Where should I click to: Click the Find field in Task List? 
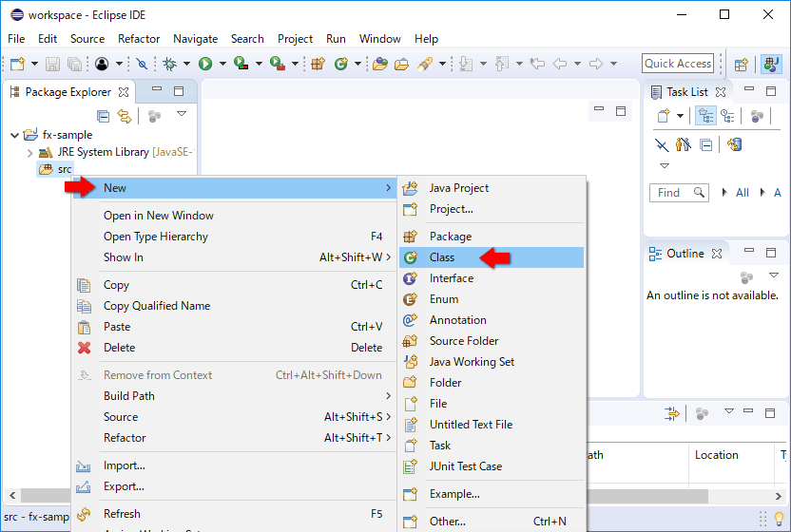[x=679, y=193]
